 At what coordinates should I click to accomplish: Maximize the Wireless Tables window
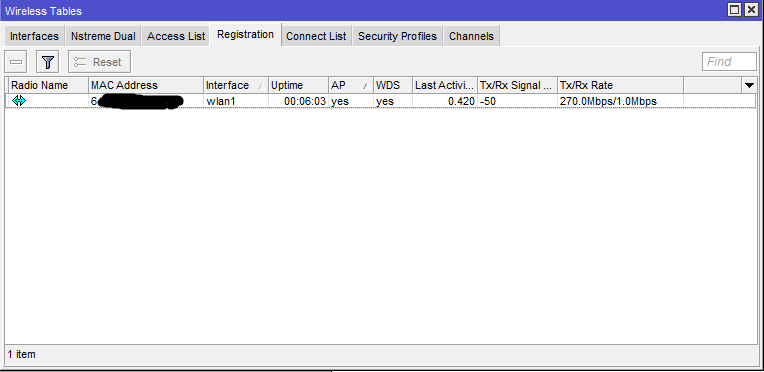tap(734, 10)
